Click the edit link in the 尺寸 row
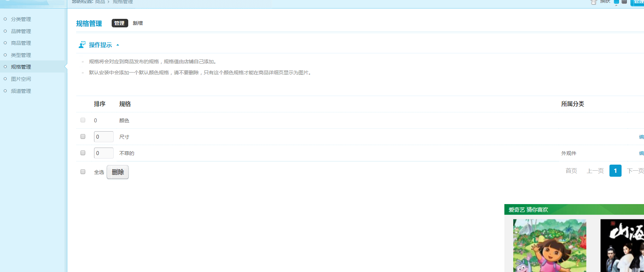Viewport: 644px width, 272px height. pyautogui.click(x=642, y=137)
